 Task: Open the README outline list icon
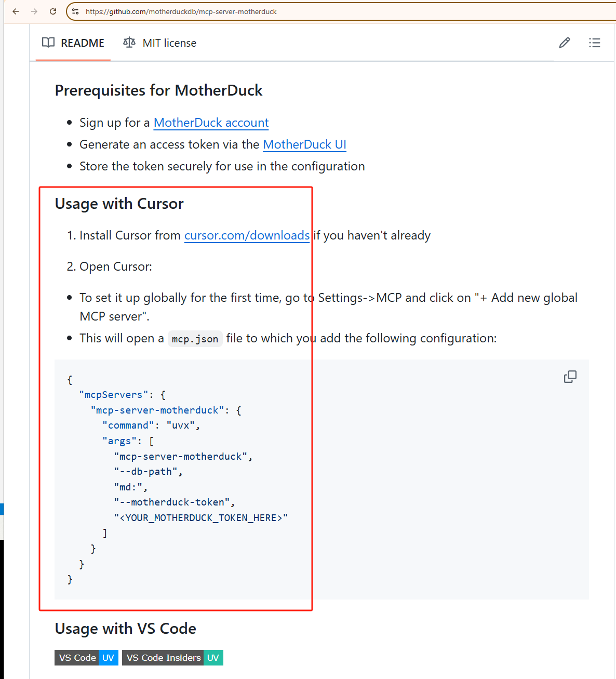pyautogui.click(x=595, y=43)
